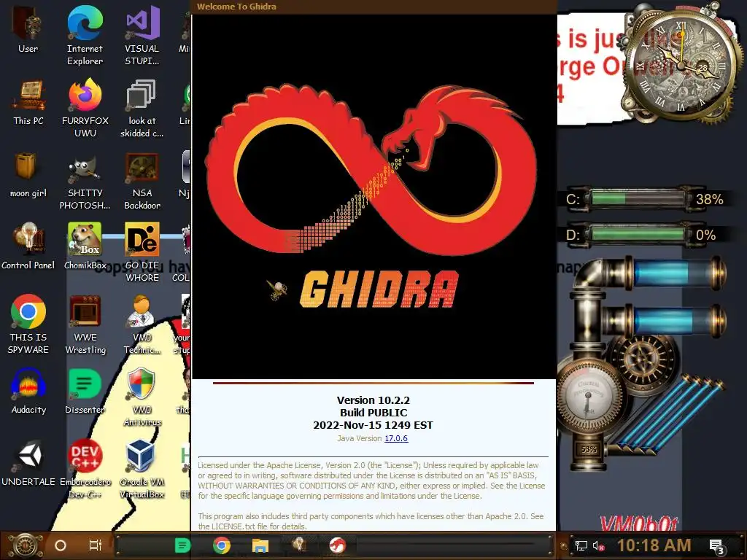
Task: Click the Version 10.2.2 text
Action: click(373, 400)
